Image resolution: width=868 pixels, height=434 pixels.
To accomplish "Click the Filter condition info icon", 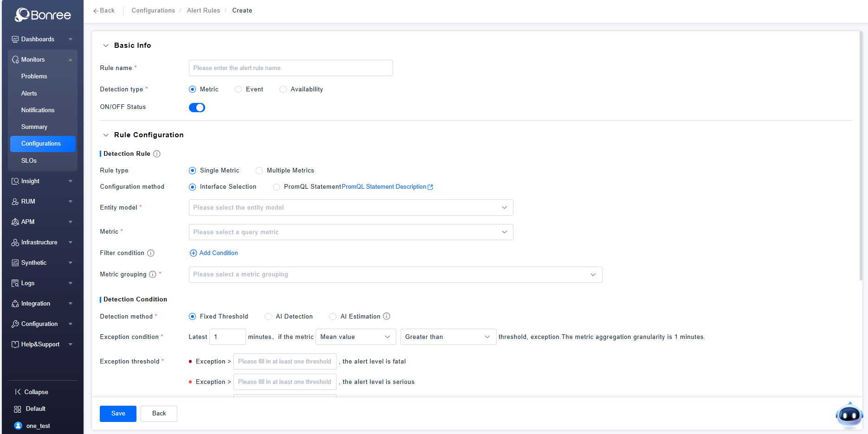I will pyautogui.click(x=151, y=253).
